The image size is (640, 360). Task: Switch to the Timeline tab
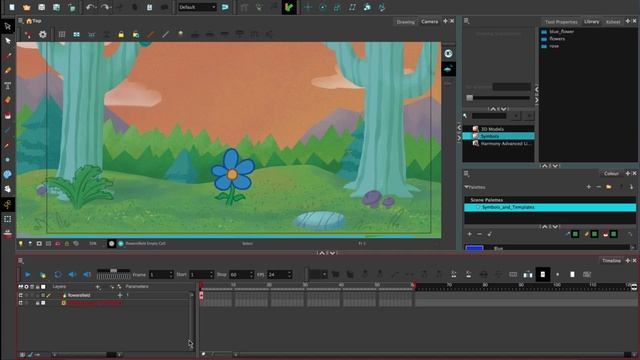point(611,260)
